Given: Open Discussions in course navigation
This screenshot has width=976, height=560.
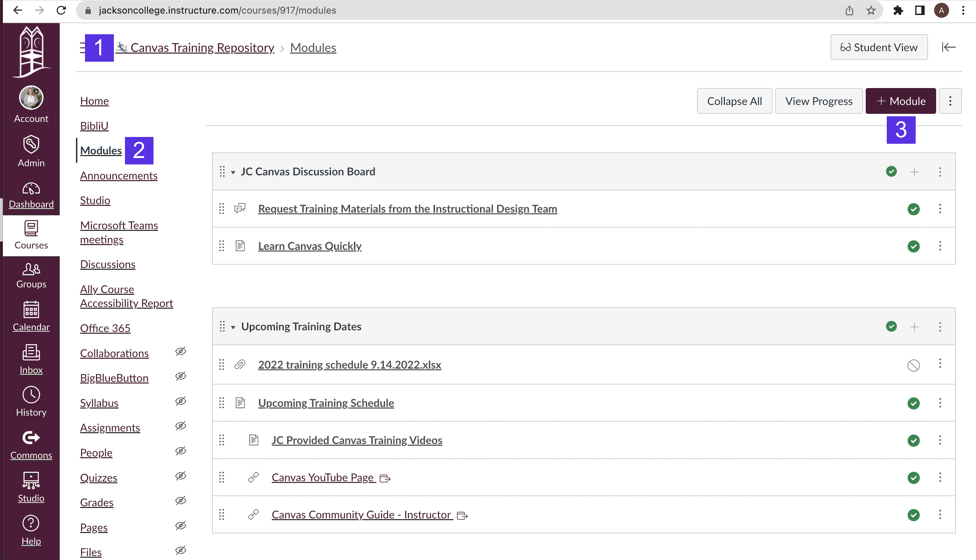Looking at the screenshot, I should [x=108, y=264].
